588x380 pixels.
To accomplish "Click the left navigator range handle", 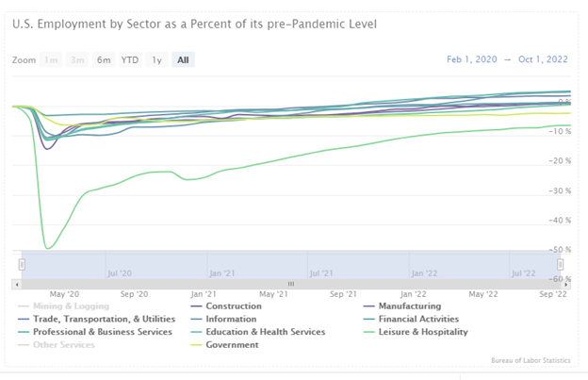I will coord(22,264).
